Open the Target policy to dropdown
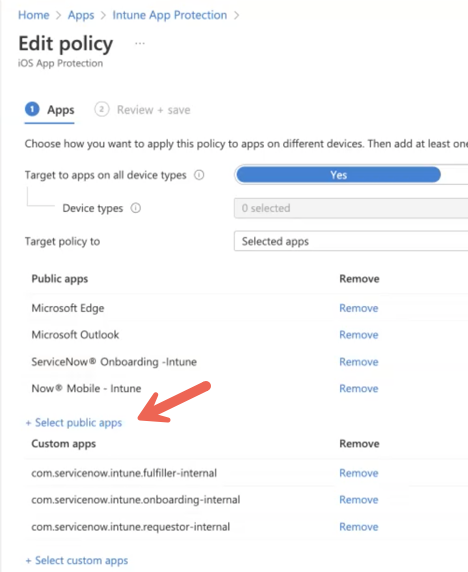This screenshot has width=468, height=572. tap(351, 241)
